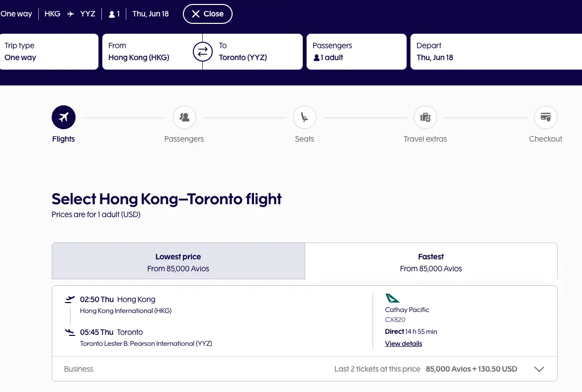Click the Flights airplane step icon
This screenshot has width=582, height=392.
point(64,118)
